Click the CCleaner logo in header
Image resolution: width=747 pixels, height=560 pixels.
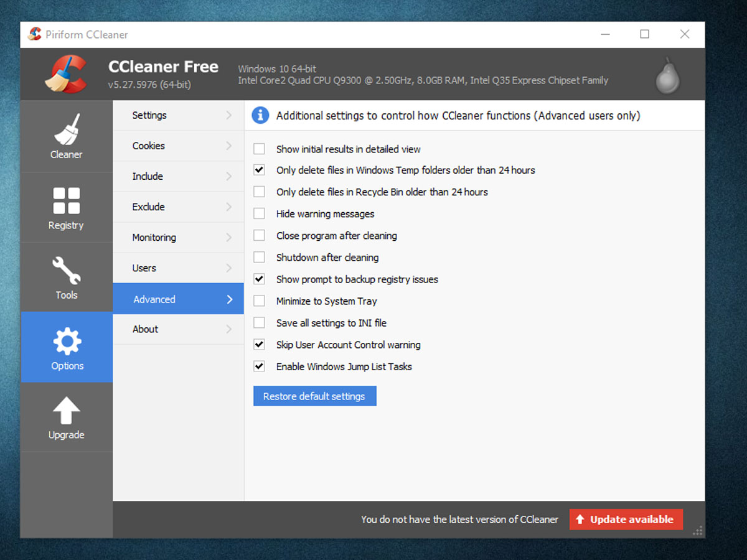[66, 74]
